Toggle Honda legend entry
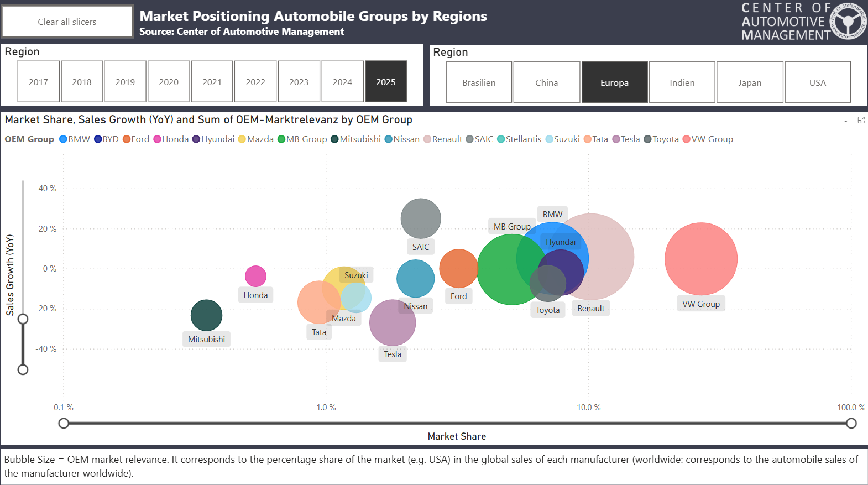The image size is (868, 485). 171,139
